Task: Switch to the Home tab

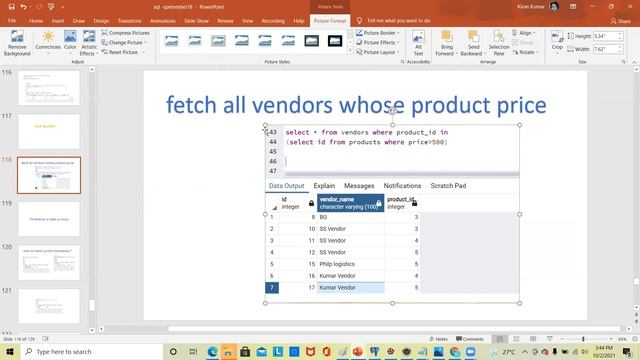Action: pyautogui.click(x=36, y=21)
